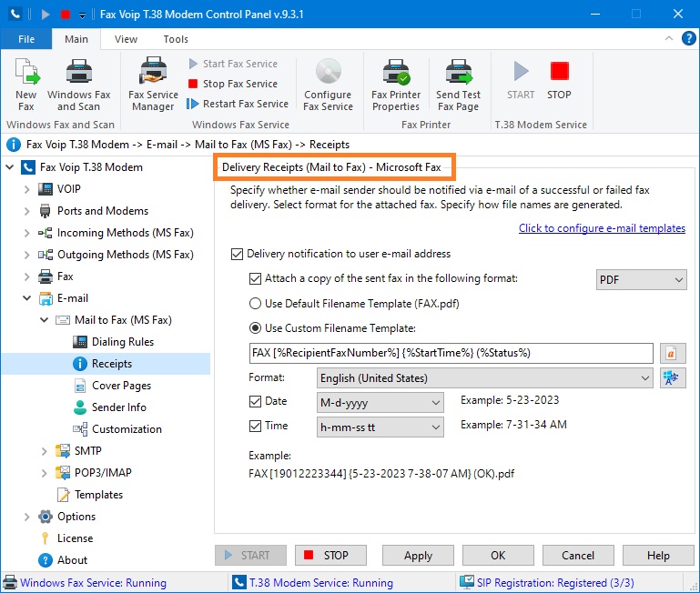Image resolution: width=700 pixels, height=593 pixels.
Task: Click the format language translate icon
Action: [x=673, y=378]
